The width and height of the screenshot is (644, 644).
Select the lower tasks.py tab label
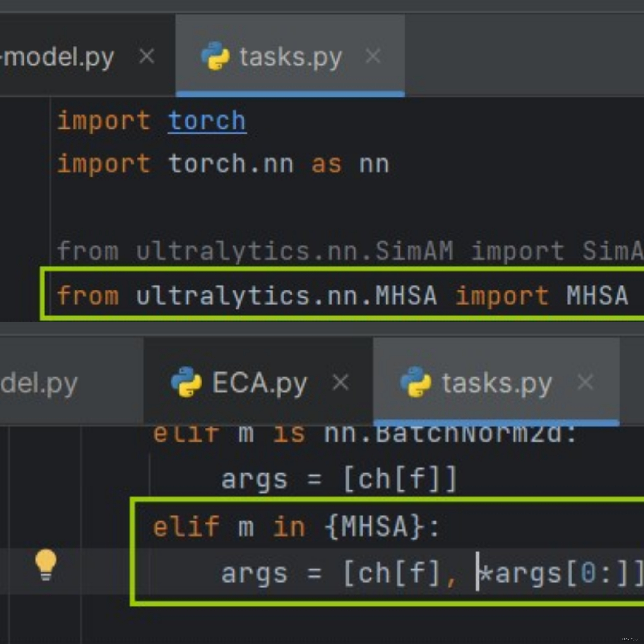(497, 383)
